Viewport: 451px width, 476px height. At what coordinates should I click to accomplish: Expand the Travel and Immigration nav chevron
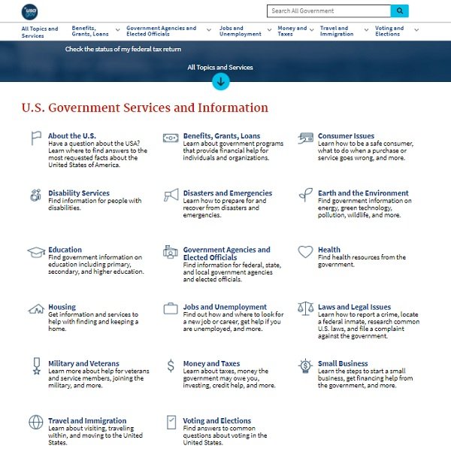pos(366,30)
